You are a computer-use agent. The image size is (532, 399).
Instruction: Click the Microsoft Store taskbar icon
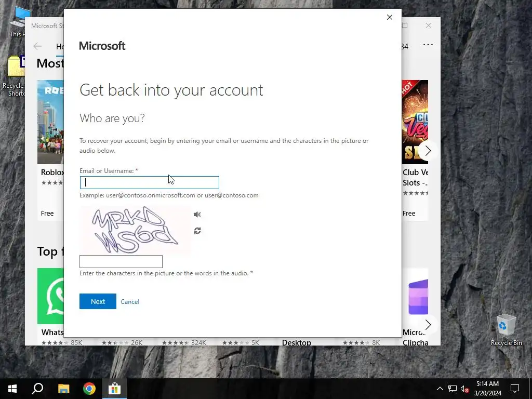(115, 389)
